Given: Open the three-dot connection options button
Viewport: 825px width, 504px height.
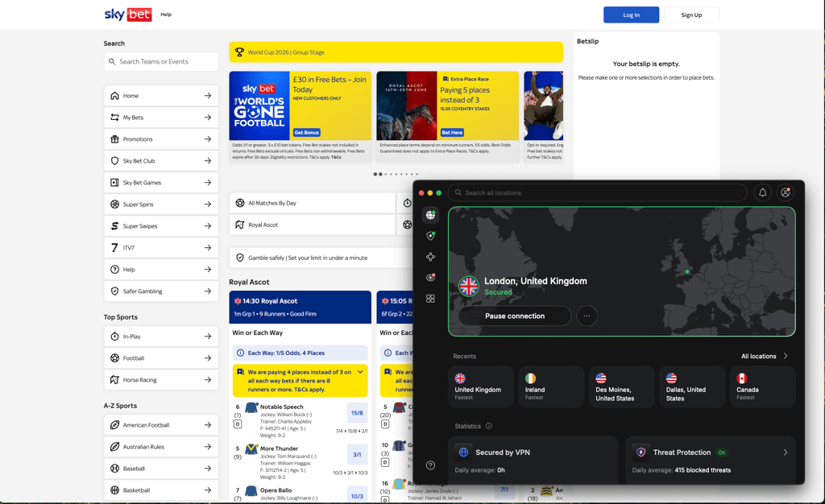Looking at the screenshot, I should point(587,316).
